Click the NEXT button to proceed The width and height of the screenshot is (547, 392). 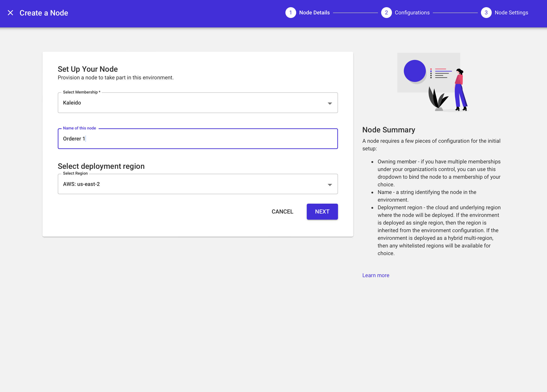322,212
